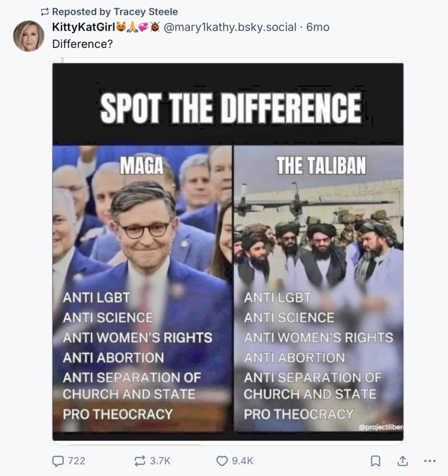Click the 722 replies count
The image size is (448, 476).
click(x=77, y=461)
